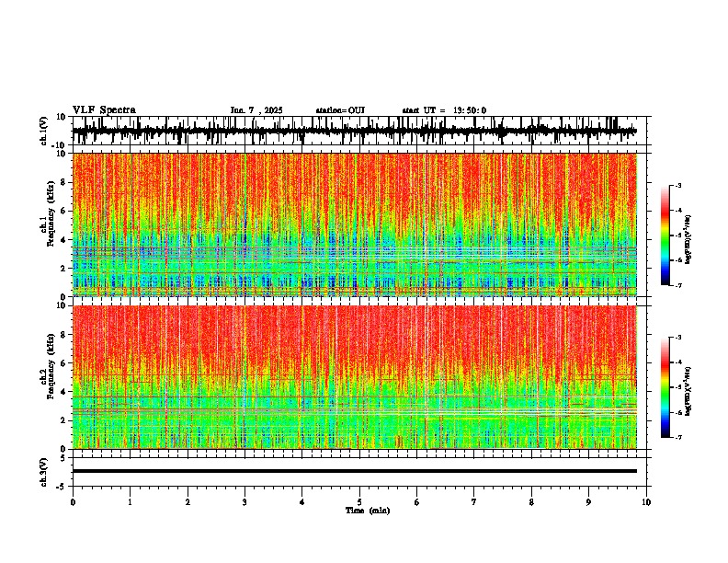The height and width of the screenshot is (563, 728).
Task: Click the '4' kHz tick on ch.1 spectrogram axis
Action: [63, 240]
